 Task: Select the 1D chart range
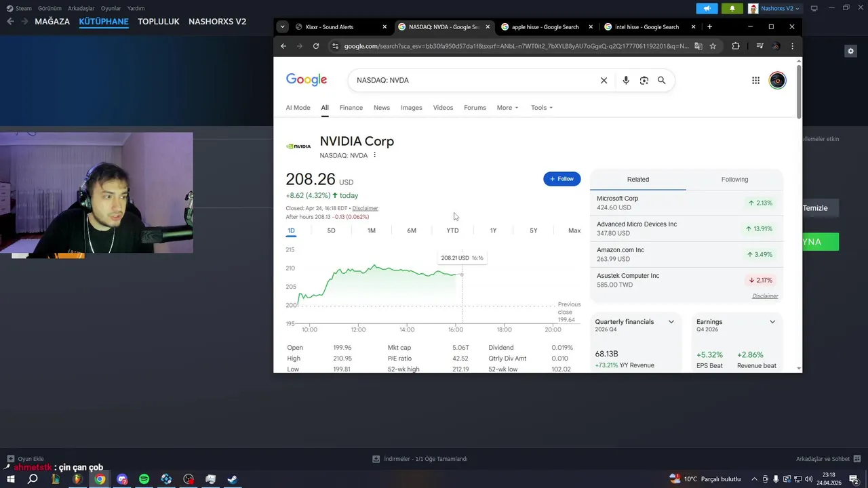(291, 230)
